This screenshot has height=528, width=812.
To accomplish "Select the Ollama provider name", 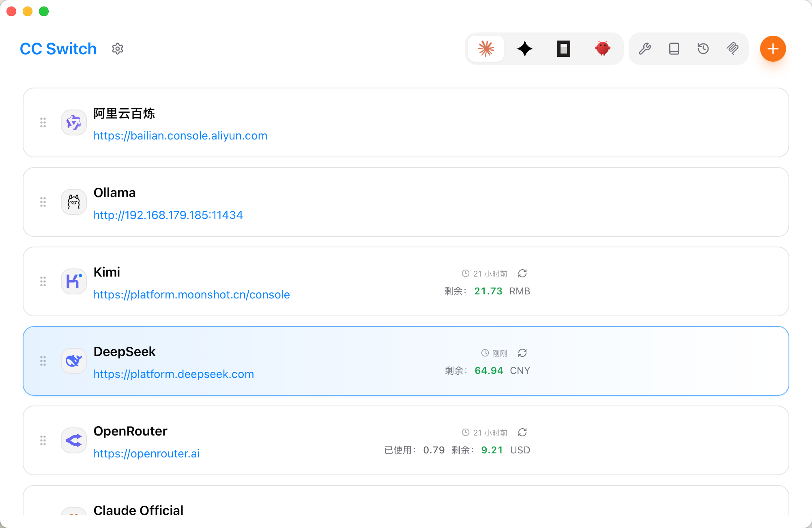I will point(115,193).
